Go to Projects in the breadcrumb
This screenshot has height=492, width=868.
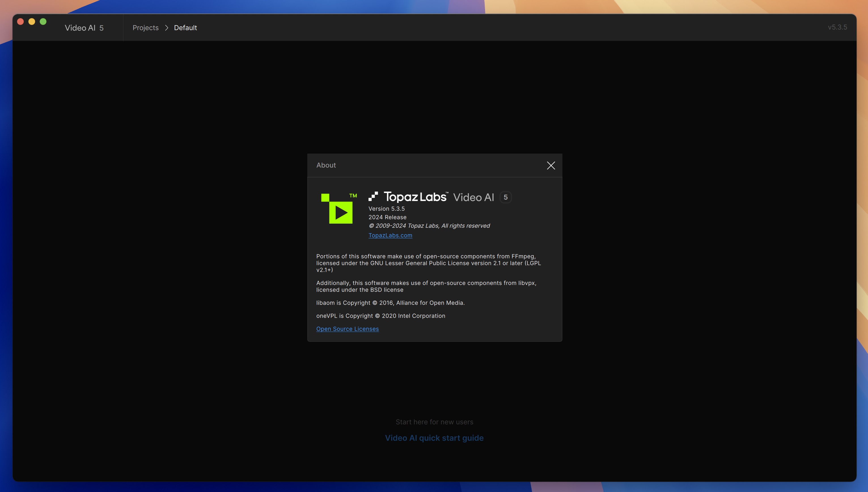pyautogui.click(x=145, y=28)
